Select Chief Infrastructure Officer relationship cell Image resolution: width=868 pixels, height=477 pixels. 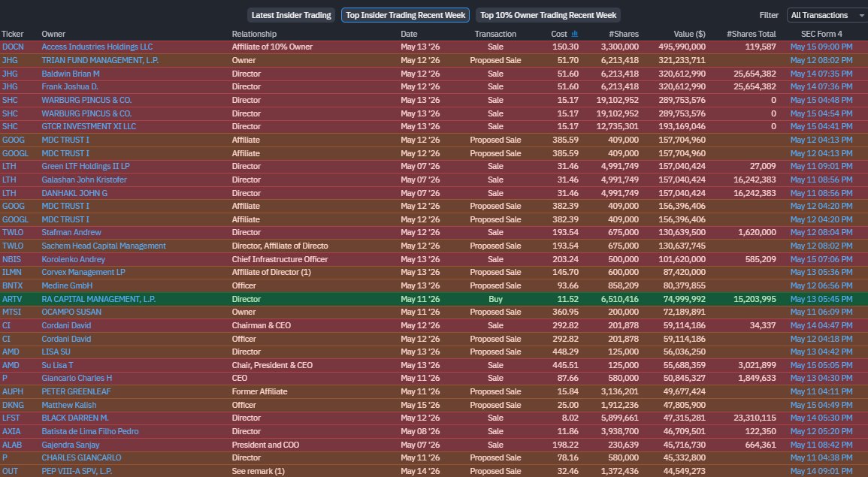point(280,259)
